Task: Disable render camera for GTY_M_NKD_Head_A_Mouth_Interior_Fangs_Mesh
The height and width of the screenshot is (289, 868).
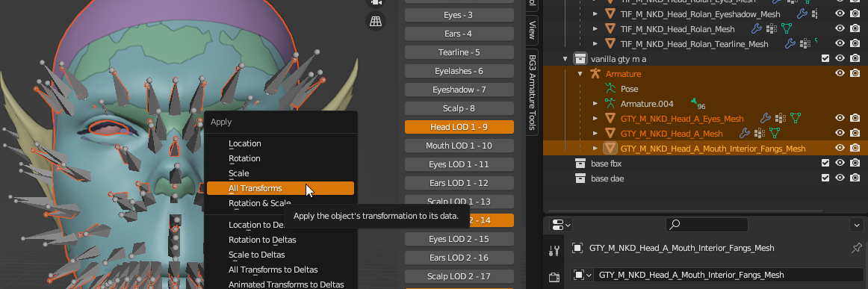Action: [855, 148]
